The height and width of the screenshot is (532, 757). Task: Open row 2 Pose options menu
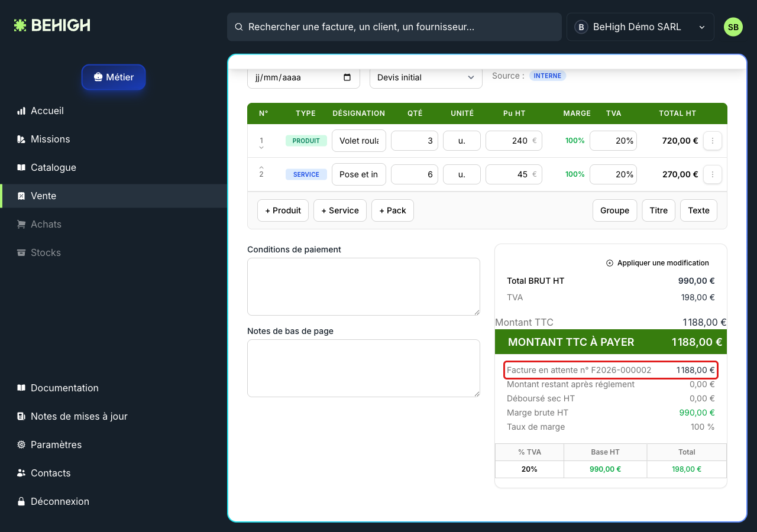[713, 174]
